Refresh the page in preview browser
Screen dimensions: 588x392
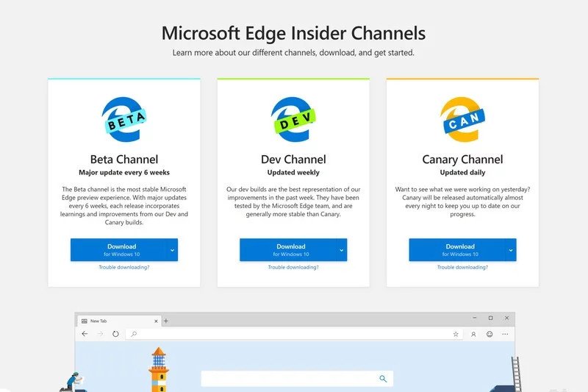point(115,334)
